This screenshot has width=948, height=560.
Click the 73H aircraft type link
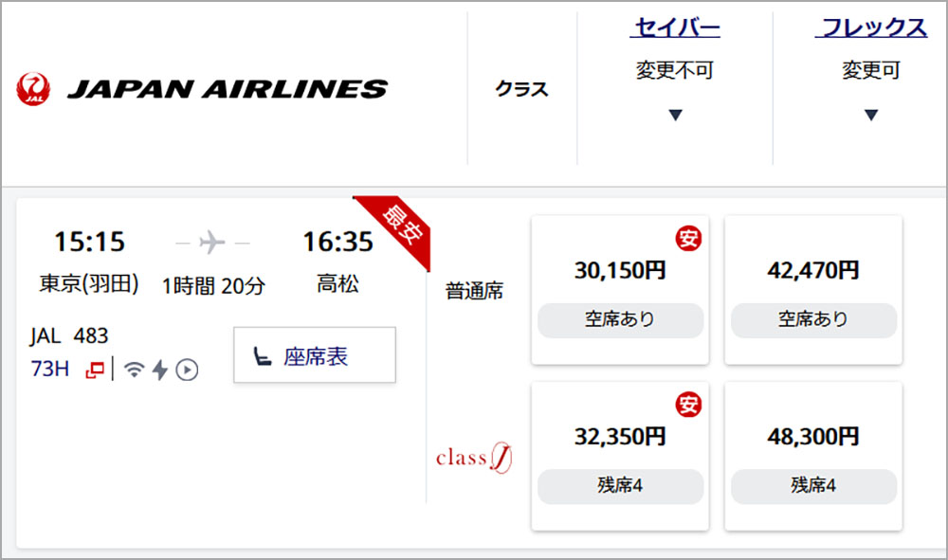[50, 369]
